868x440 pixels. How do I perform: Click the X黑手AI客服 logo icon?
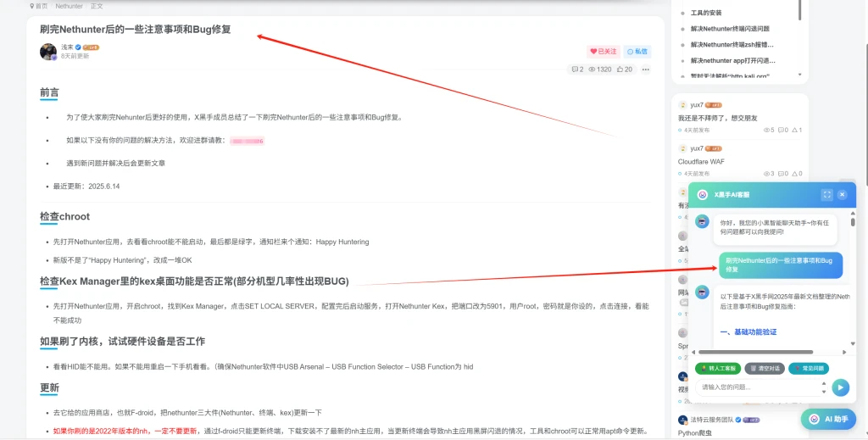click(703, 195)
